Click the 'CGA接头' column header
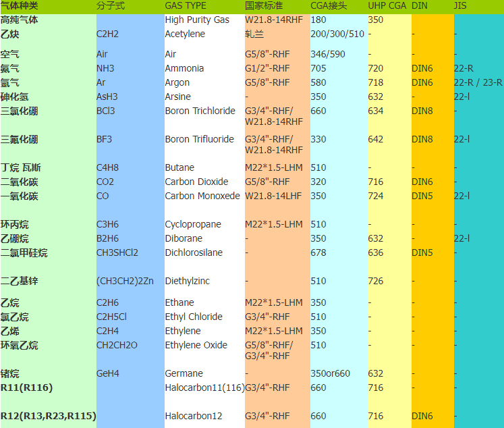504x428 pixels. [x=329, y=6]
